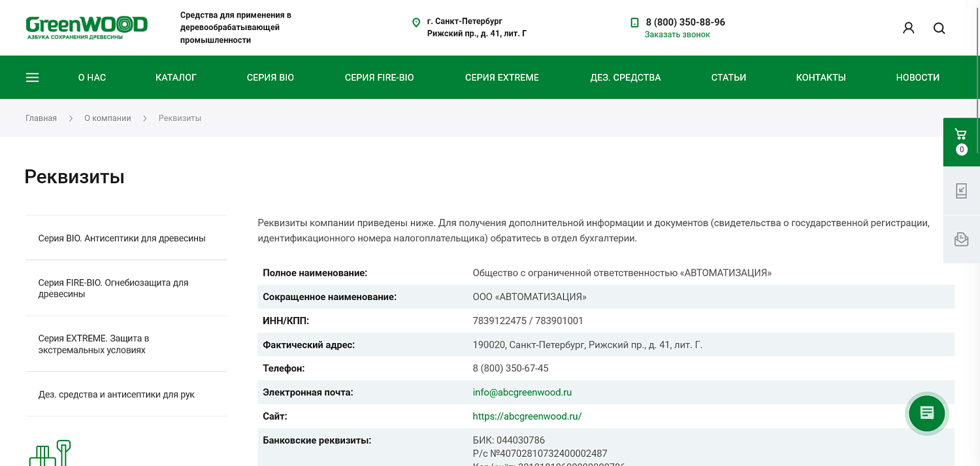Open the КАТАЛОГ menu item
This screenshot has width=980, height=466.
176,77
